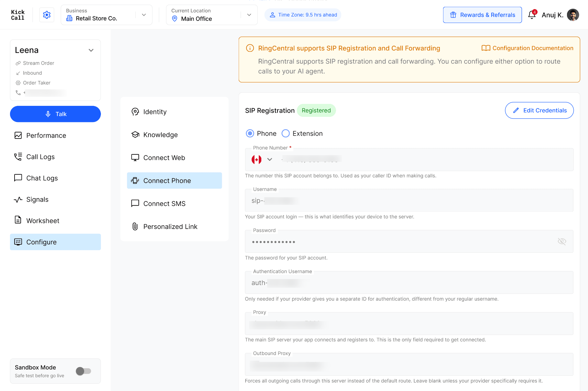The width and height of the screenshot is (588, 391).
Task: Click the Configure screen icon
Action: click(x=18, y=242)
